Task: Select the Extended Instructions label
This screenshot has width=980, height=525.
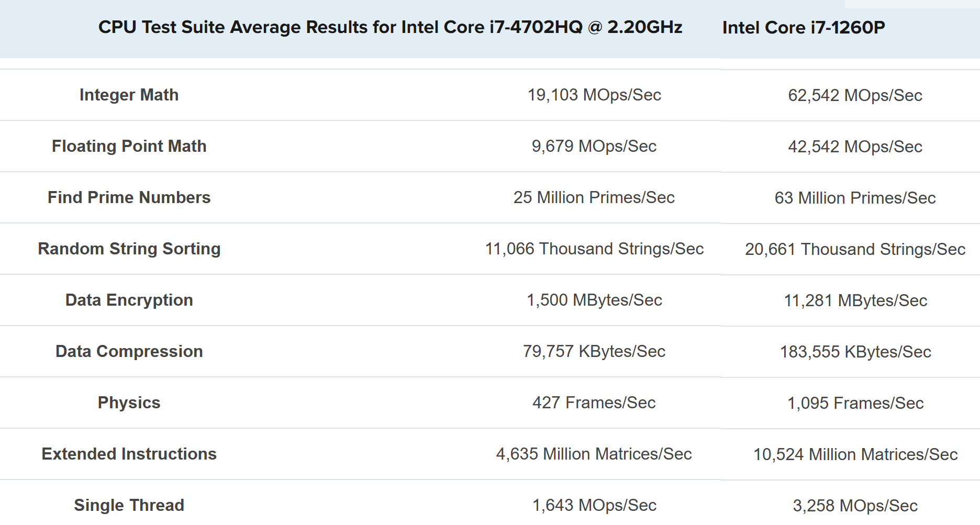Action: [x=129, y=454]
